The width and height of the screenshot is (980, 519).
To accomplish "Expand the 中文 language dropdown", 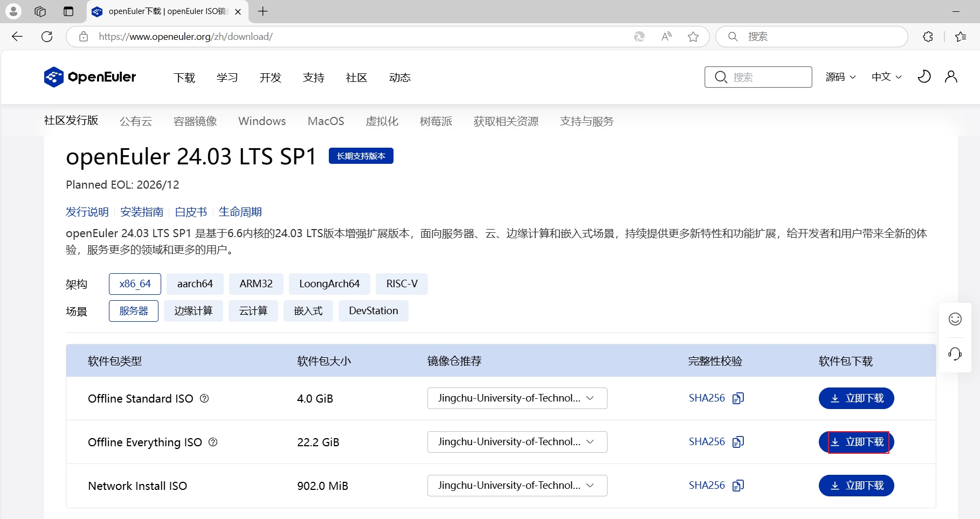I will point(887,77).
